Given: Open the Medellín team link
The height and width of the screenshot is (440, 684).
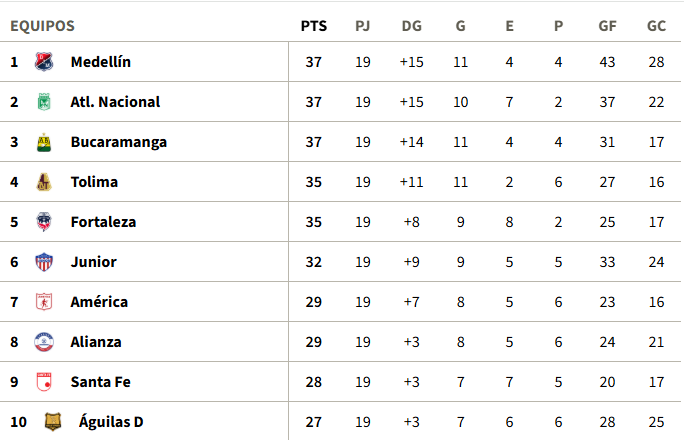Looking at the screenshot, I should (100, 62).
